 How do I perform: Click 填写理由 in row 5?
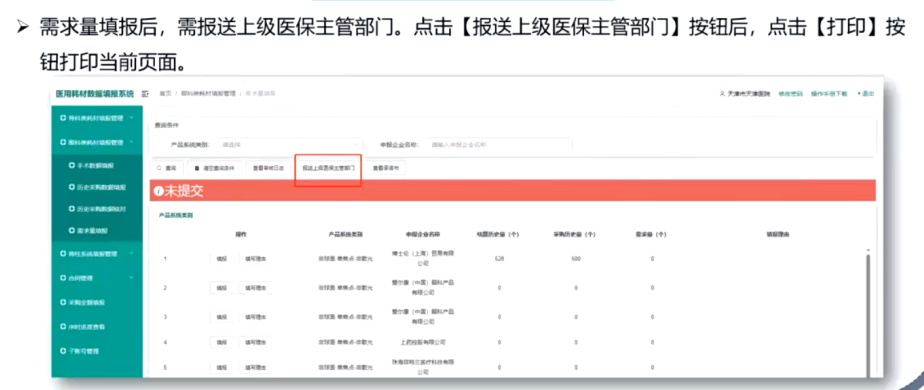pyautogui.click(x=255, y=368)
